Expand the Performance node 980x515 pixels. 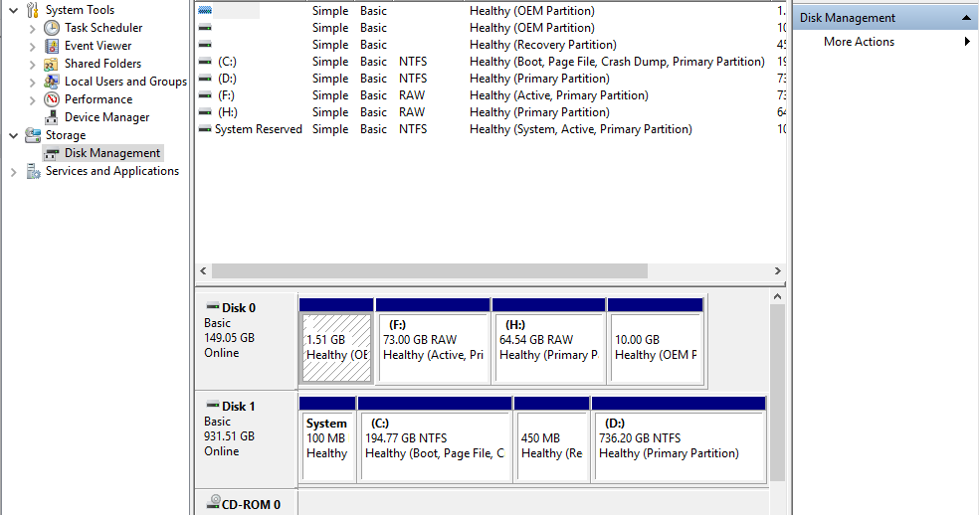click(x=33, y=99)
